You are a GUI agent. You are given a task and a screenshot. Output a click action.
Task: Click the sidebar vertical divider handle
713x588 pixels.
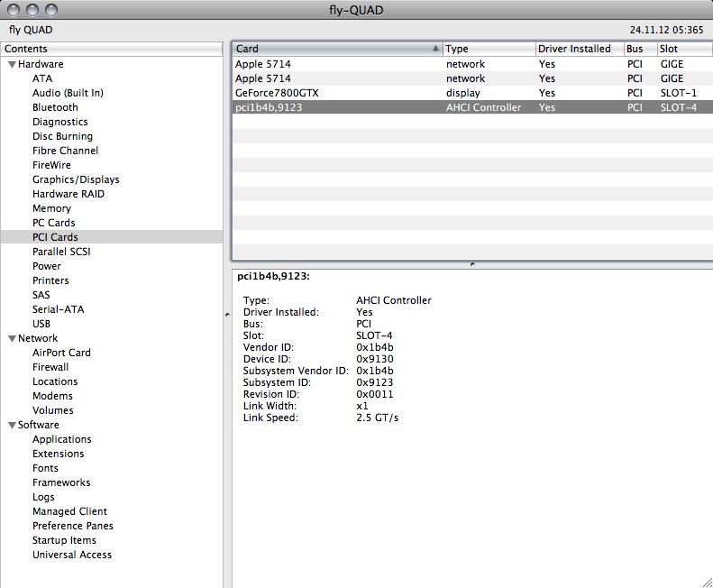click(x=226, y=313)
